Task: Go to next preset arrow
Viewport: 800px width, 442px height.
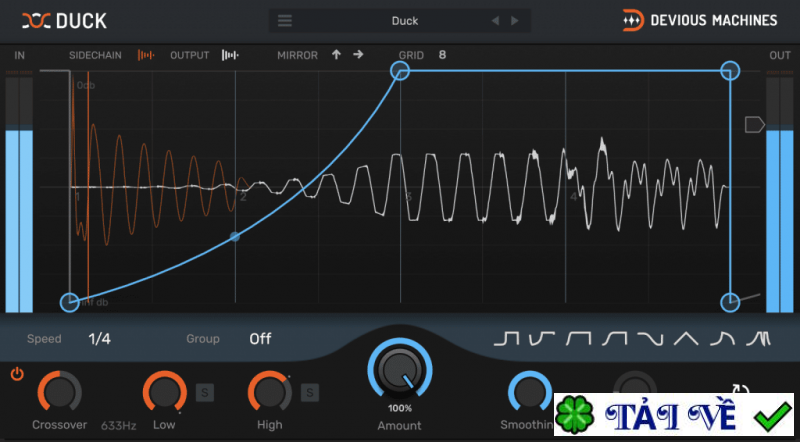Action: pyautogui.click(x=515, y=21)
